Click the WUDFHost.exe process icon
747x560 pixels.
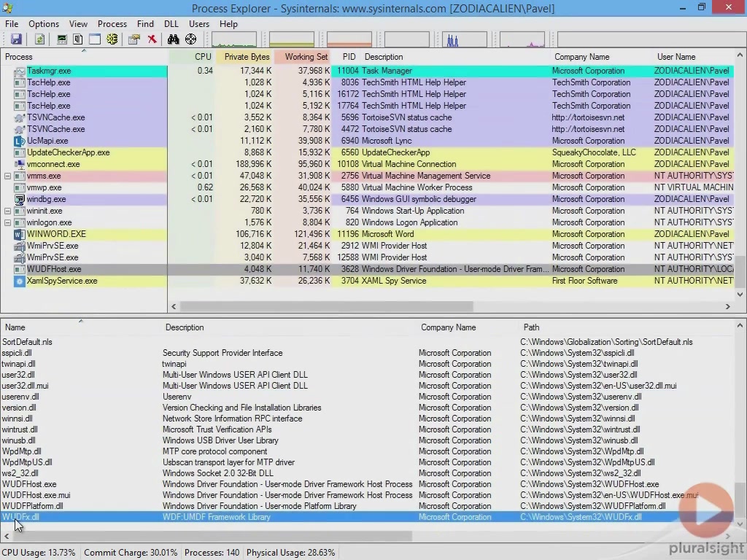(20, 270)
